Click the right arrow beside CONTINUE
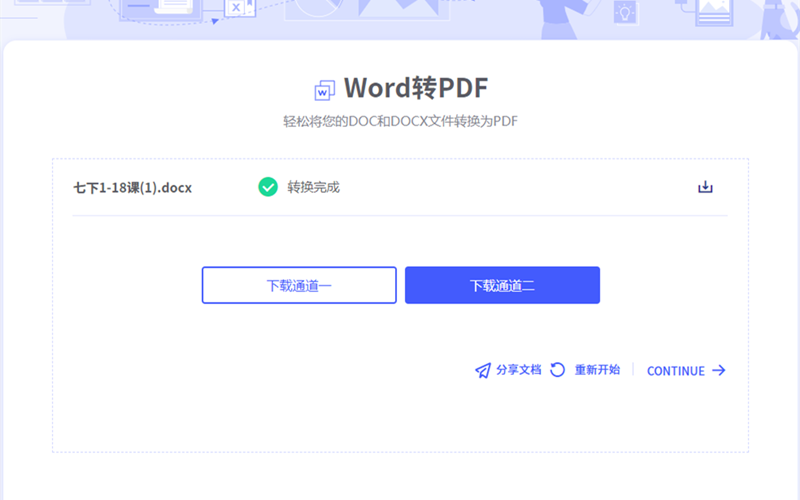This screenshot has height=500, width=800. click(718, 370)
